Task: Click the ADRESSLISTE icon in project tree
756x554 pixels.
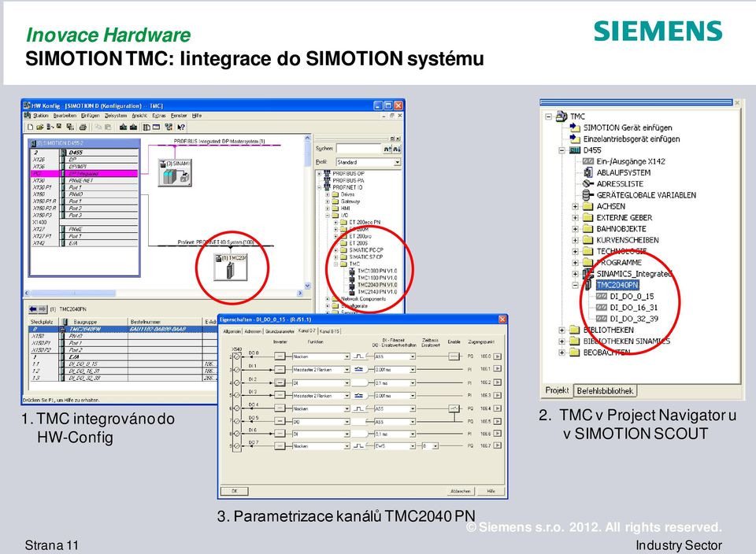Action: pyautogui.click(x=587, y=183)
